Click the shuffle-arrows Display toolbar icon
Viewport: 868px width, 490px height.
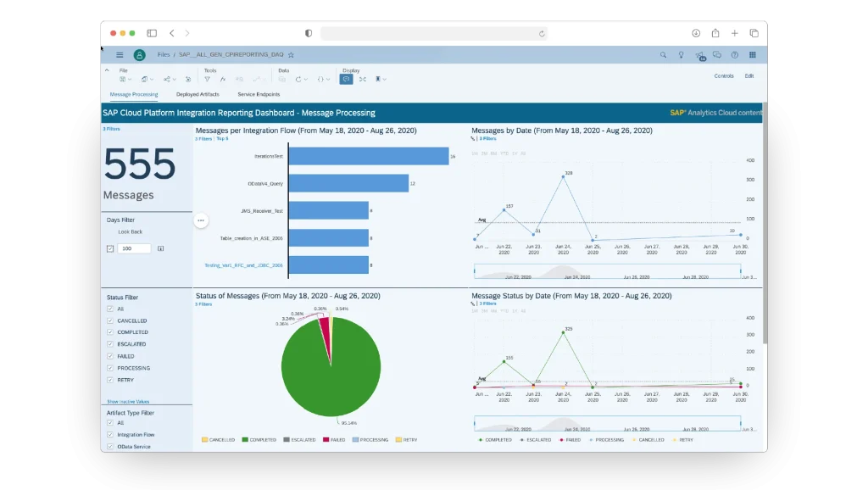(x=363, y=79)
